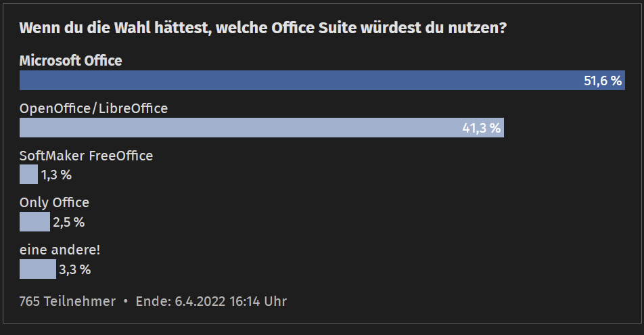This screenshot has height=335, width=644.
Task: Click the SoftMaker FreeOffice result bar
Action: [28, 175]
